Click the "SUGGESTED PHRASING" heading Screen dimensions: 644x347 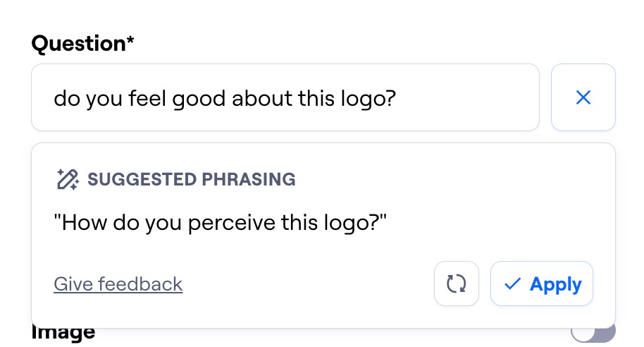coord(191,179)
